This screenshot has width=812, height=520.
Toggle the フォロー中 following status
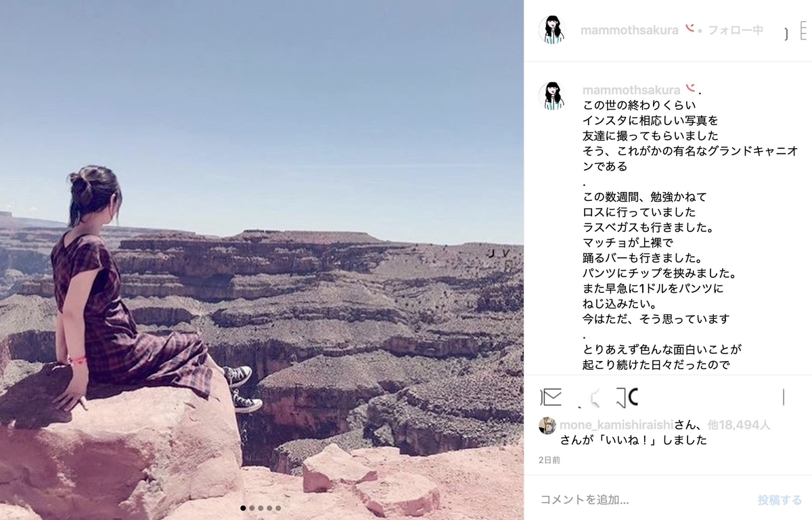click(x=736, y=30)
